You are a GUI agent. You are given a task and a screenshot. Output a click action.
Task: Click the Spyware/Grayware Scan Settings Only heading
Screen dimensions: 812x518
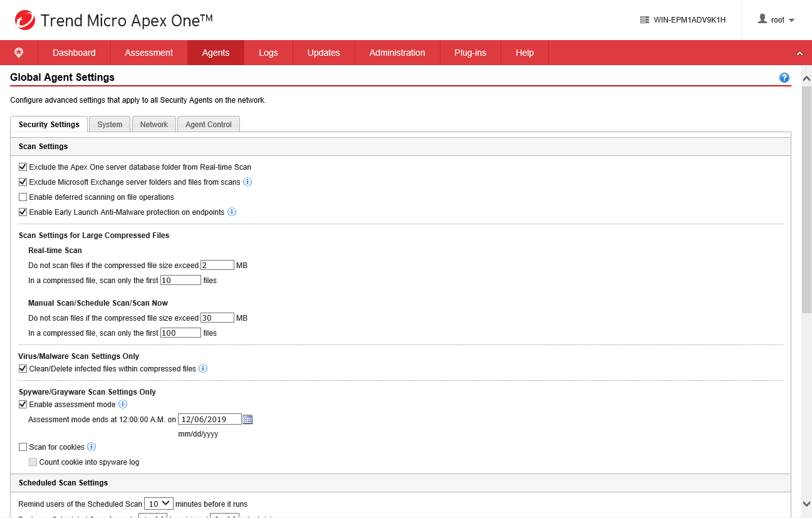(x=87, y=392)
